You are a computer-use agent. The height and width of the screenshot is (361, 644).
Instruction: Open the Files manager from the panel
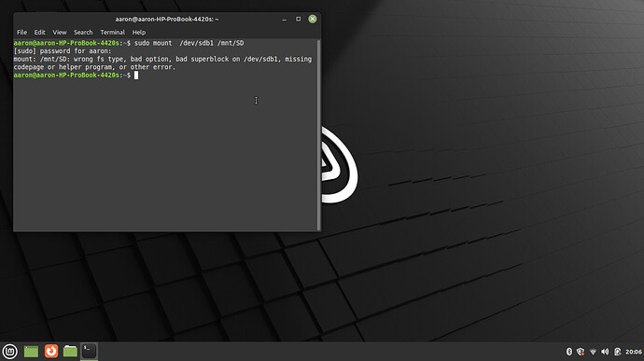pos(70,351)
